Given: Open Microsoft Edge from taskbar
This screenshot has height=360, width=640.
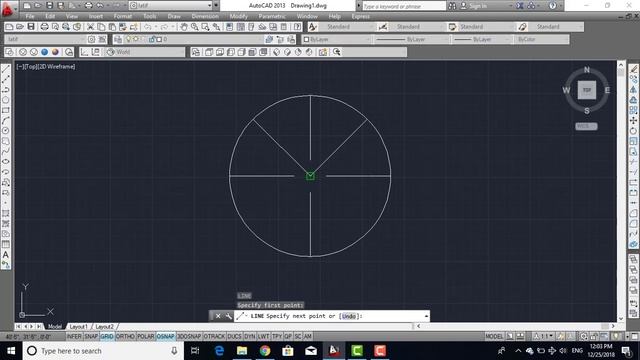Looking at the screenshot, I should tap(219, 351).
